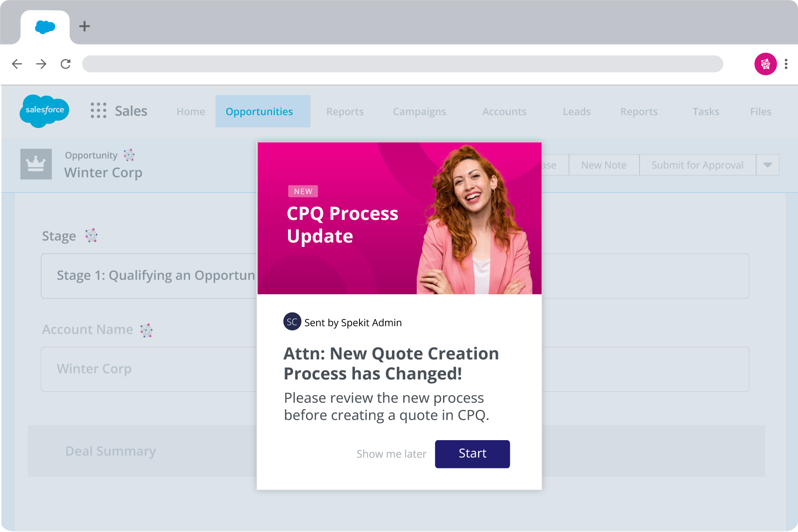Click the Start button on the update
This screenshot has width=798, height=532.
point(472,454)
